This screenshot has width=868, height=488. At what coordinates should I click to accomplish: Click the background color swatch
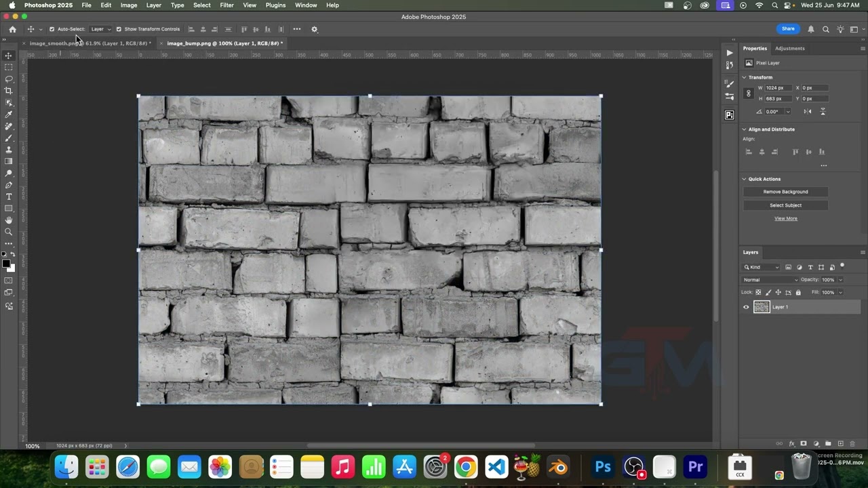[12, 268]
